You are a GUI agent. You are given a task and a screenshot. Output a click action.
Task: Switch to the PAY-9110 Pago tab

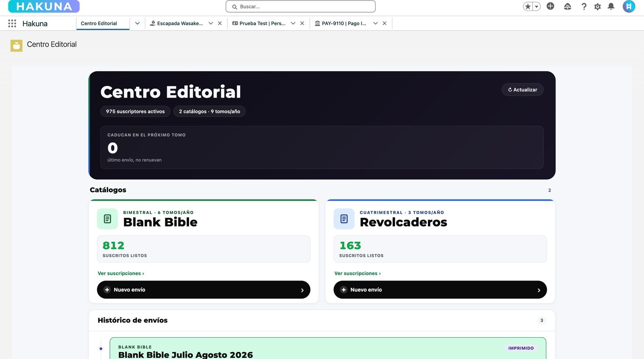(341, 23)
